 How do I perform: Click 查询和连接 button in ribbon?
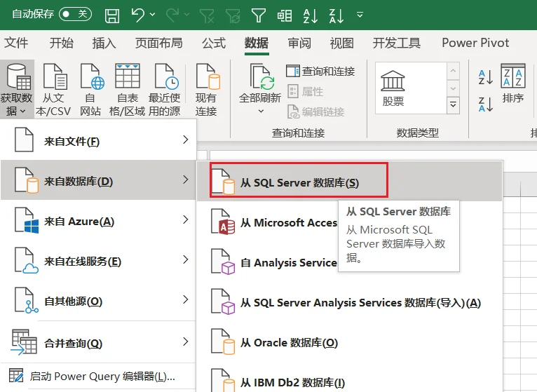tap(320, 71)
